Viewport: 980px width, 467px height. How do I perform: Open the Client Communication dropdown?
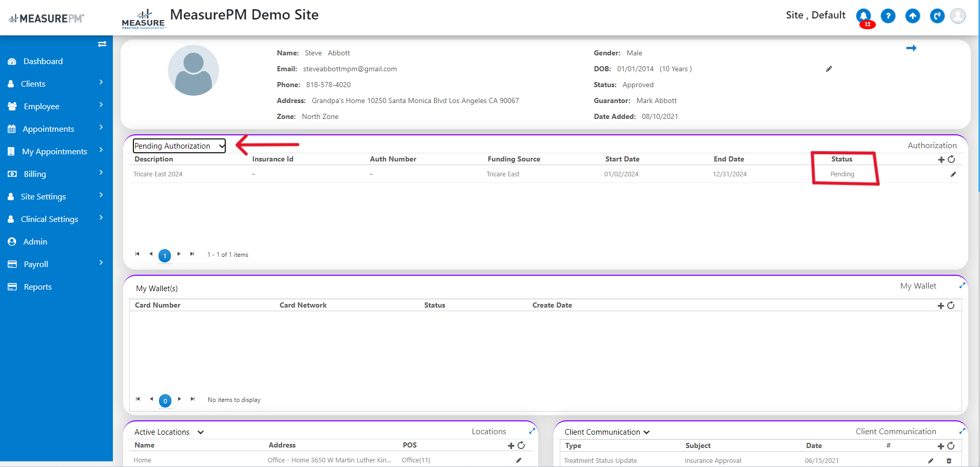[607, 432]
